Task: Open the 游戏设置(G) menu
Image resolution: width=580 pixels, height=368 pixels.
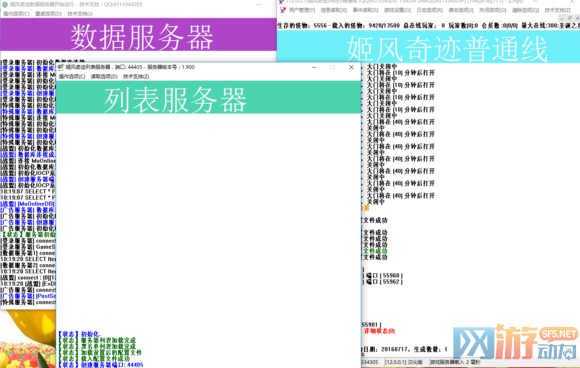Action: tap(397, 10)
